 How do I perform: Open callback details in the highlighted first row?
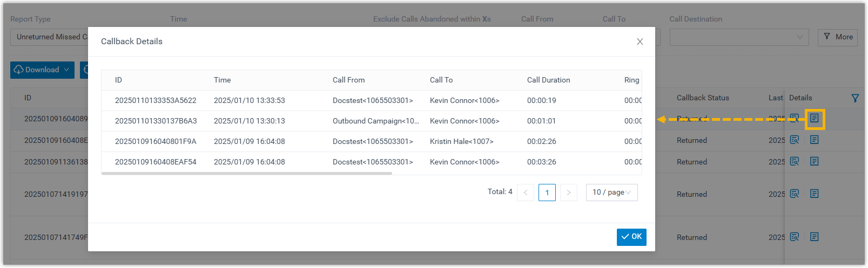coord(814,118)
